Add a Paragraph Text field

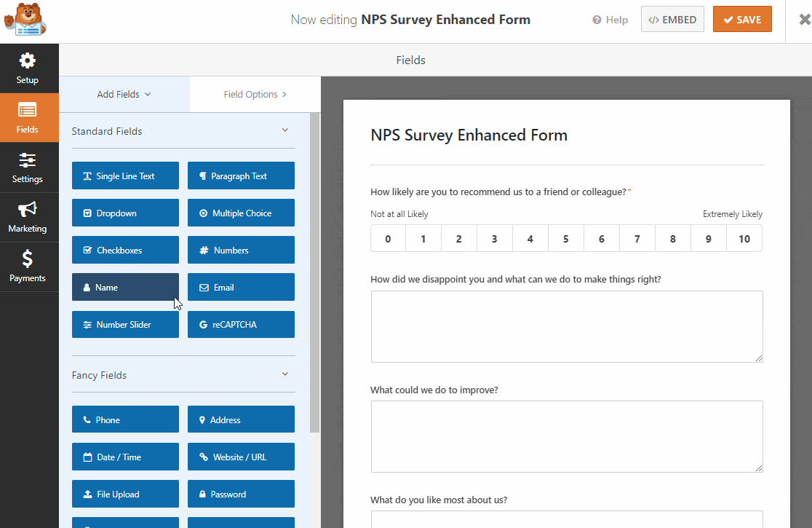241,176
